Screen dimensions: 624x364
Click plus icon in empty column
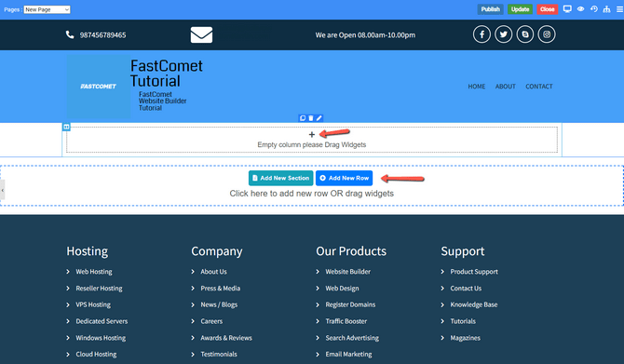coord(312,135)
